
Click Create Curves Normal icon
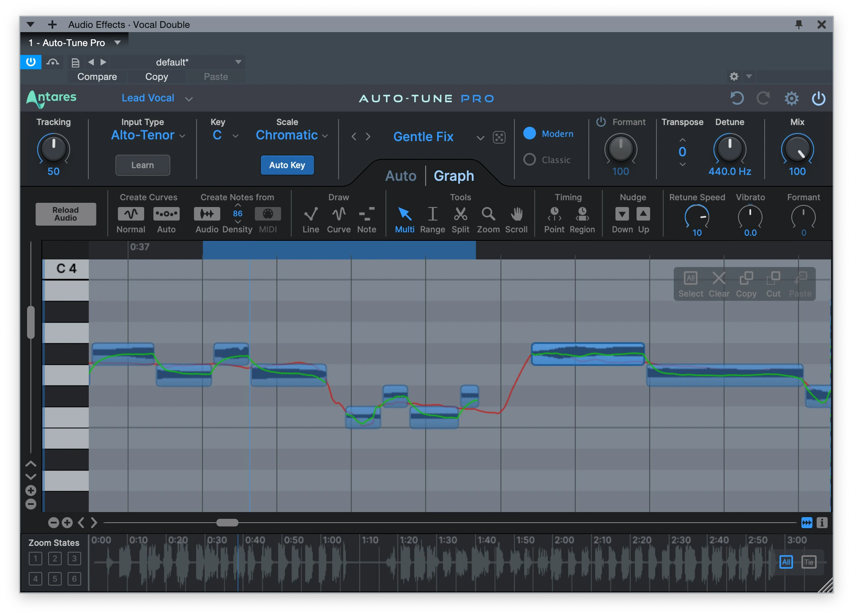coord(131,214)
